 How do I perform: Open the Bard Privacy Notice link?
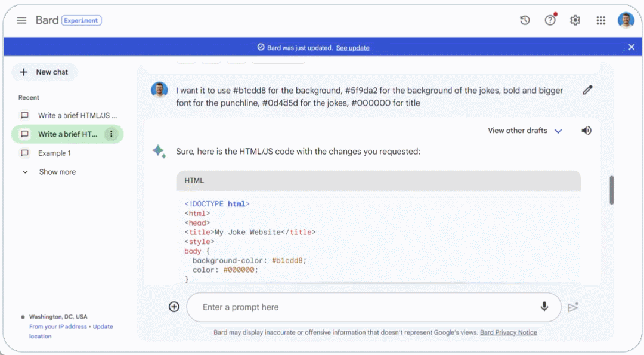[508, 332]
